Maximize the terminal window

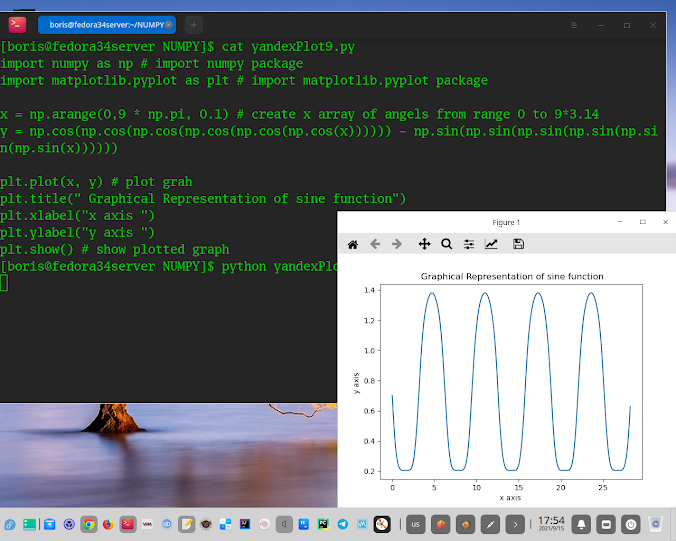[x=627, y=25]
